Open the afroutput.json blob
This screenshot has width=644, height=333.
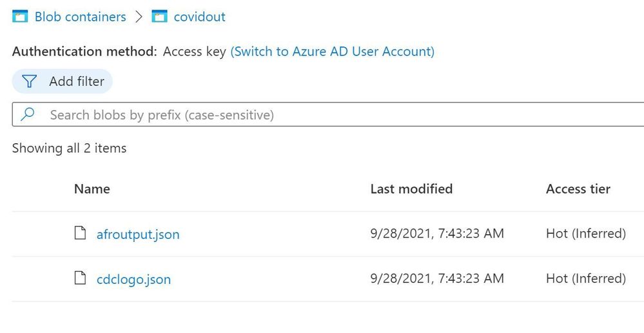pos(138,234)
